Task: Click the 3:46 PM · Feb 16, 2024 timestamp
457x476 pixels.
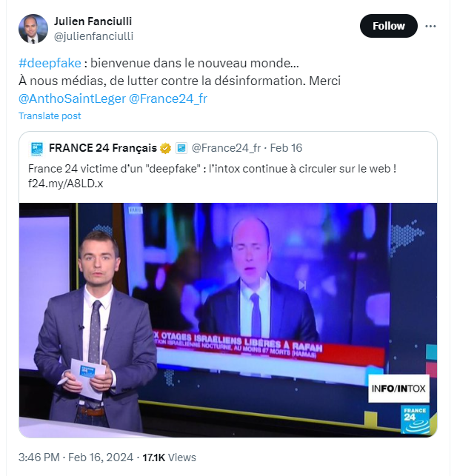Action: coord(76,457)
